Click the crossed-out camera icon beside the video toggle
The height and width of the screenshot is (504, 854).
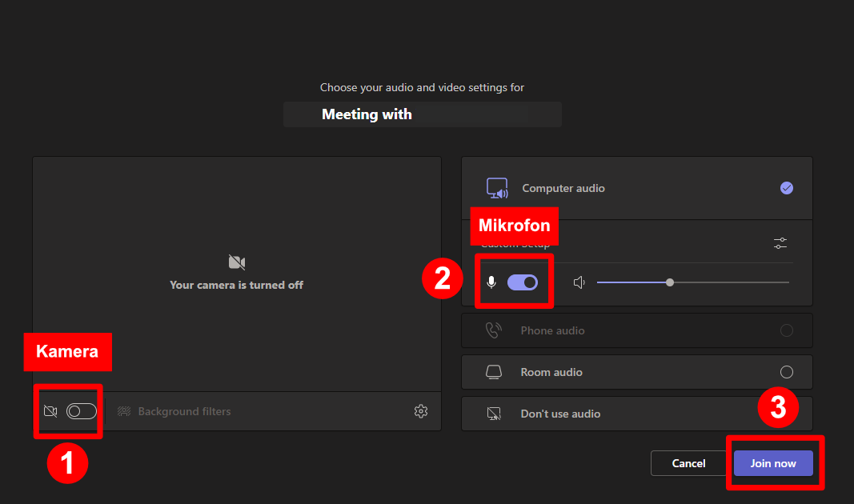click(50, 411)
